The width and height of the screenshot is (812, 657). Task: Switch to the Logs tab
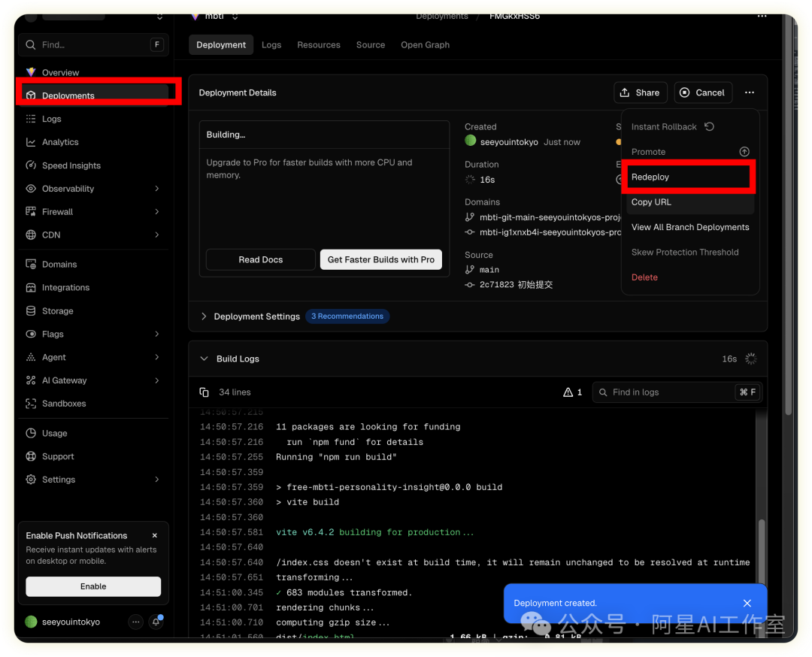[x=271, y=45]
